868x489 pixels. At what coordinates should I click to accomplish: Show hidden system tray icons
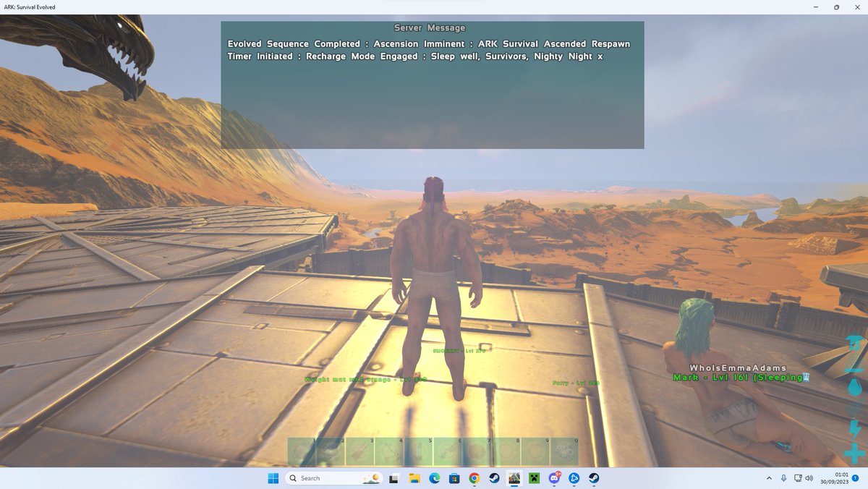pos(769,478)
